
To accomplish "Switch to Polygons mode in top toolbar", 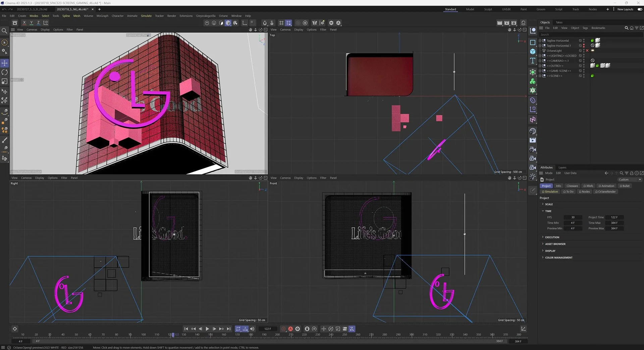I will [221, 23].
